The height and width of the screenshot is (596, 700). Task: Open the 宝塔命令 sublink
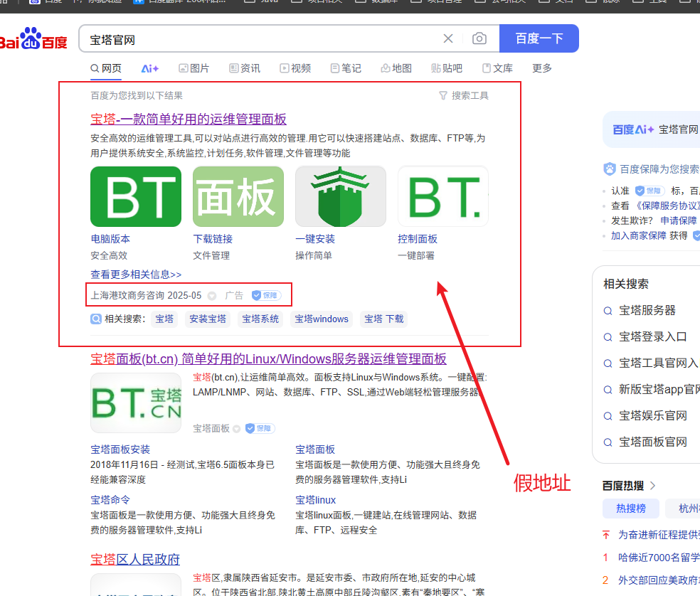[x=110, y=500]
